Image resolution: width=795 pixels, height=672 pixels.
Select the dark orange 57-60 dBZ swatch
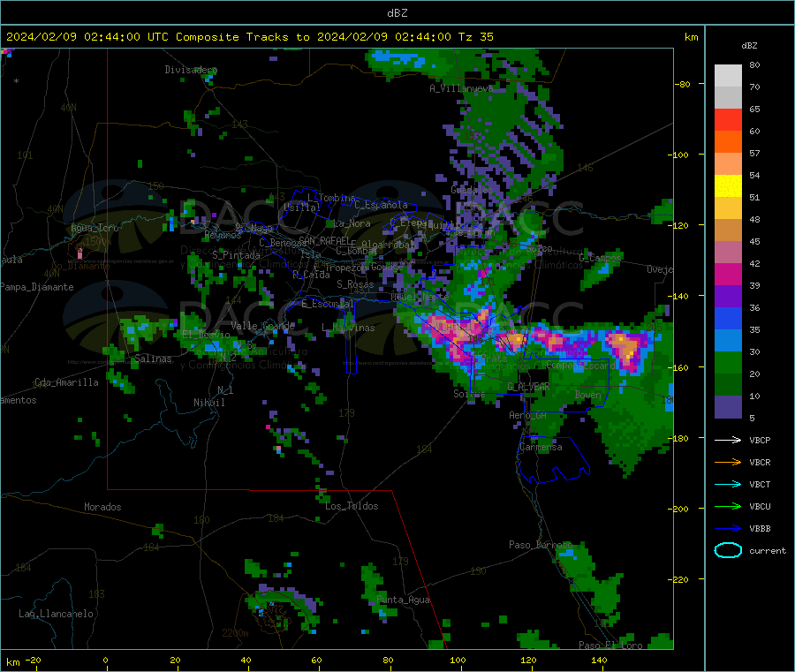(728, 142)
